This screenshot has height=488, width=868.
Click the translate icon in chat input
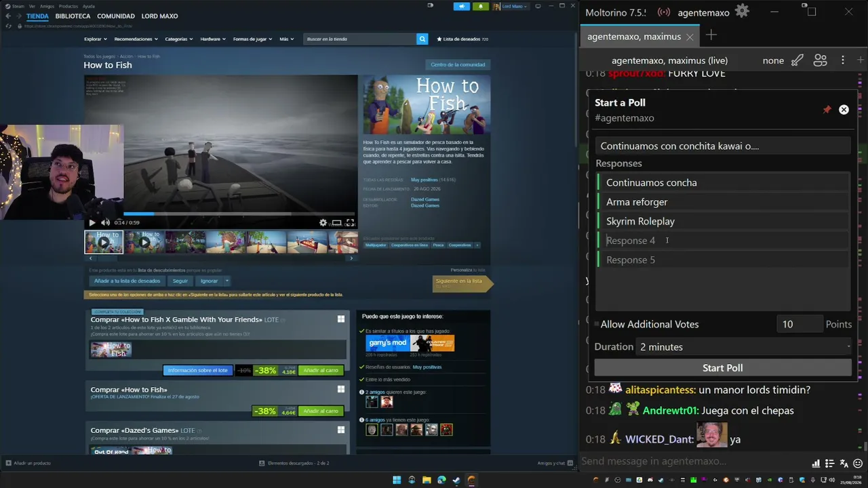[x=844, y=464]
